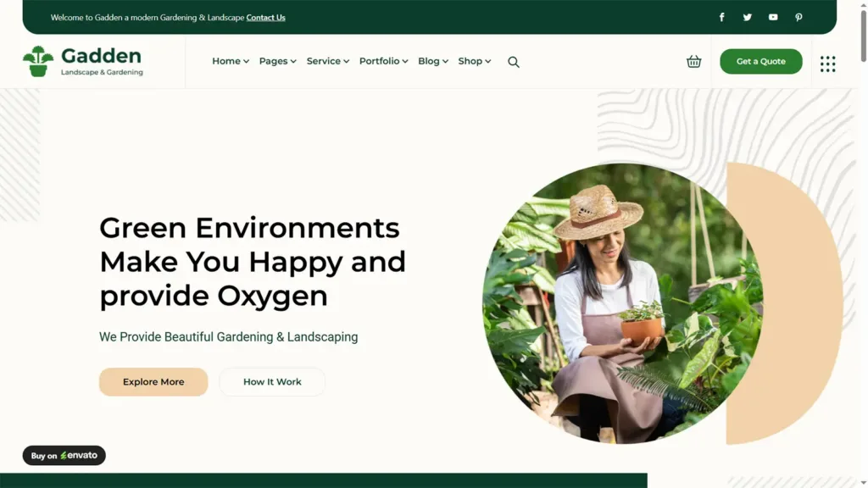Open the Service menu item
The image size is (868, 488).
324,61
